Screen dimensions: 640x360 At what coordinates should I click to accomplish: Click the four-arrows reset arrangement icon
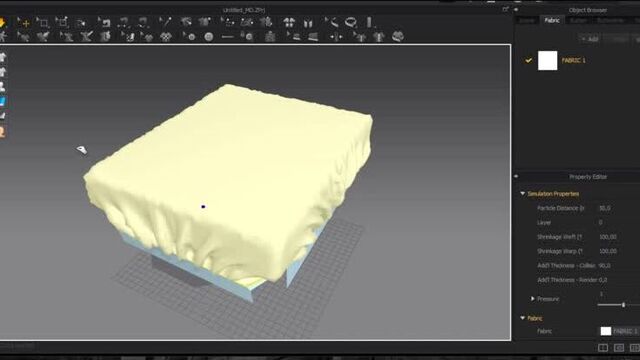click(x=289, y=22)
